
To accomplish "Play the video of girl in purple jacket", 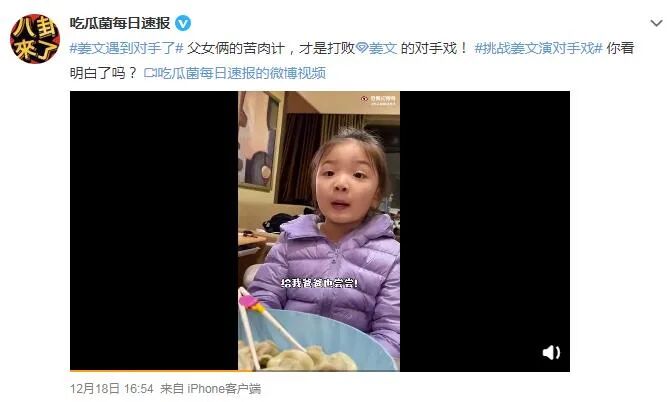I will (319, 231).
